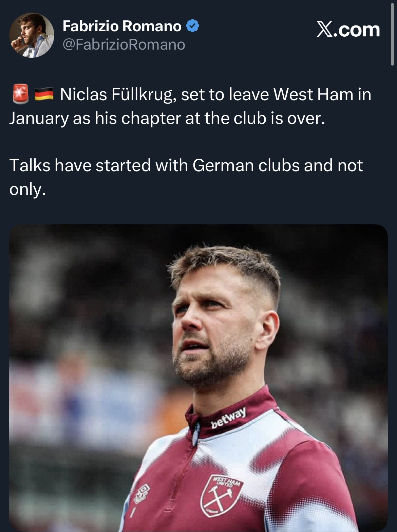
Task: Open the @FabrizioRomano handle link
Action: click(x=124, y=45)
